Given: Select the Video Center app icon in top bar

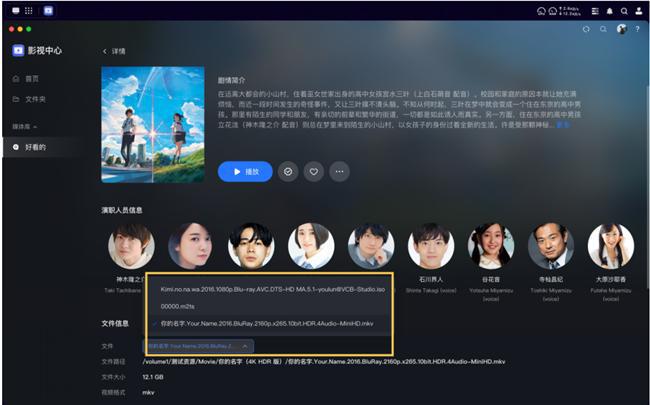Looking at the screenshot, I should coord(48,10).
